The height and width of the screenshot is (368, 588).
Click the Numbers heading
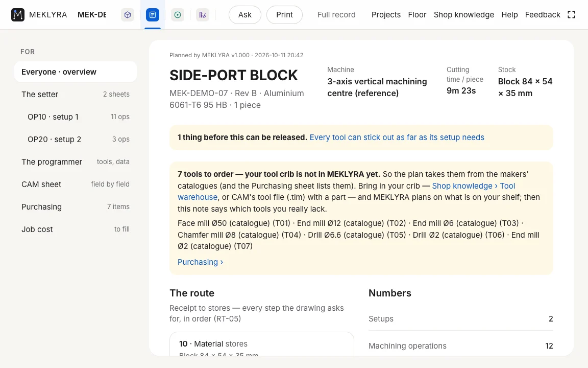pyautogui.click(x=390, y=293)
